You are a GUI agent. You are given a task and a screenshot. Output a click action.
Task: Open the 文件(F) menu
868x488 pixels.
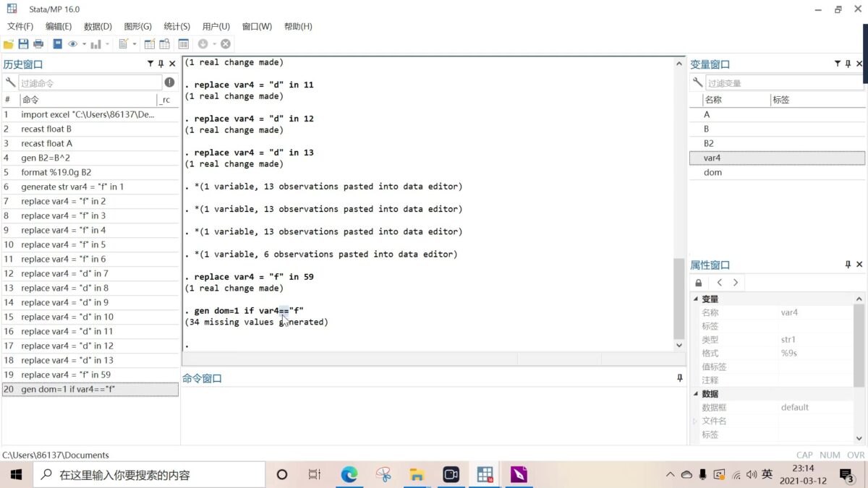(20, 26)
